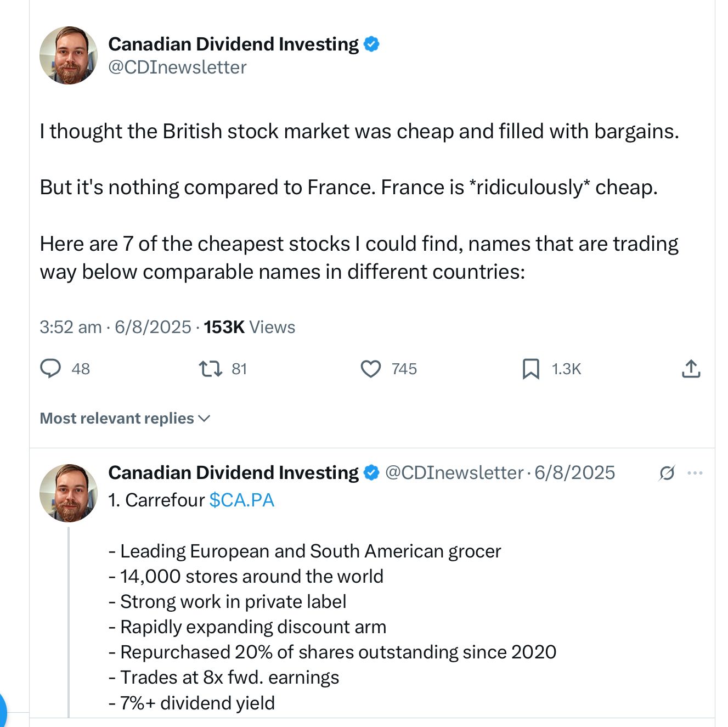Open @CDInewsletter handle under main author
This screenshot has height=727, width=728.
pyautogui.click(x=177, y=67)
